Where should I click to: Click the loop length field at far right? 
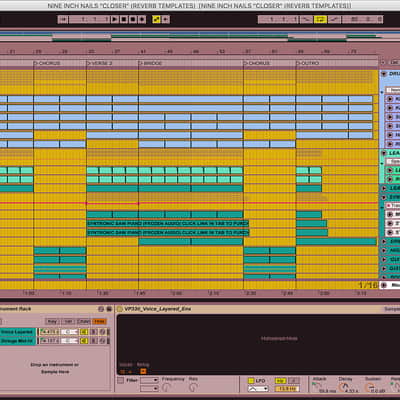click(x=363, y=19)
